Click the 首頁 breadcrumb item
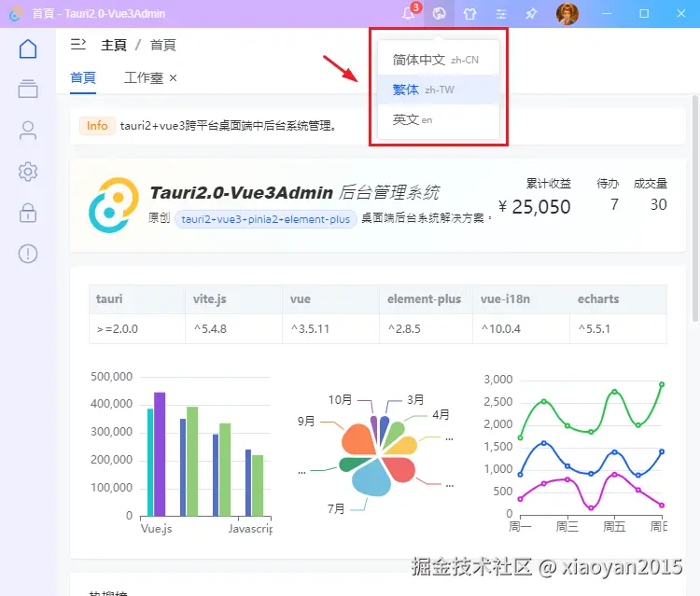Viewport: 700px width, 596px height. [x=163, y=45]
